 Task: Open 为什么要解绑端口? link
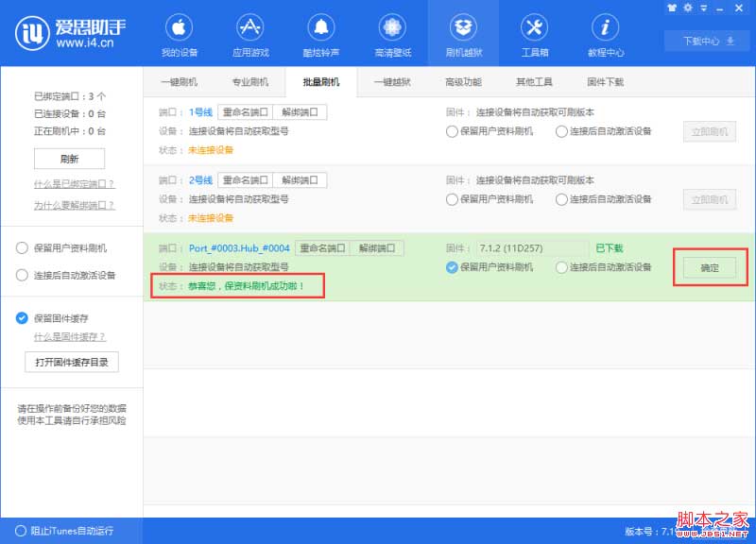74,205
